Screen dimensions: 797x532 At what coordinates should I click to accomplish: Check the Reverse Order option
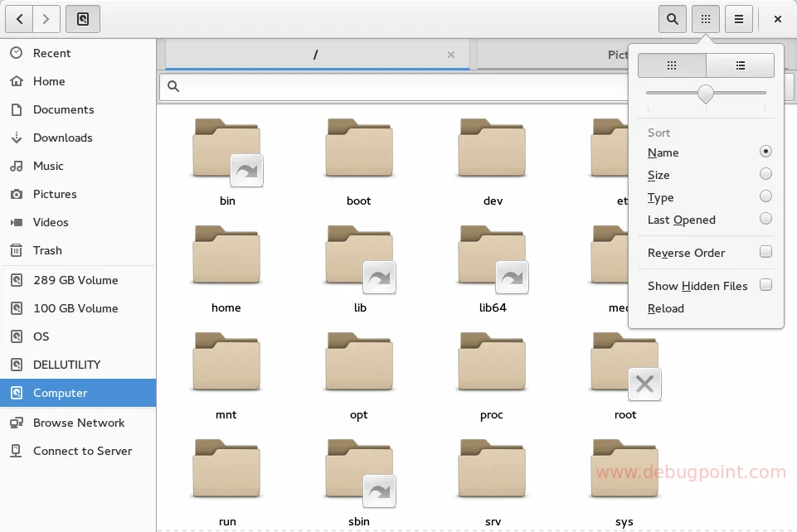click(765, 253)
